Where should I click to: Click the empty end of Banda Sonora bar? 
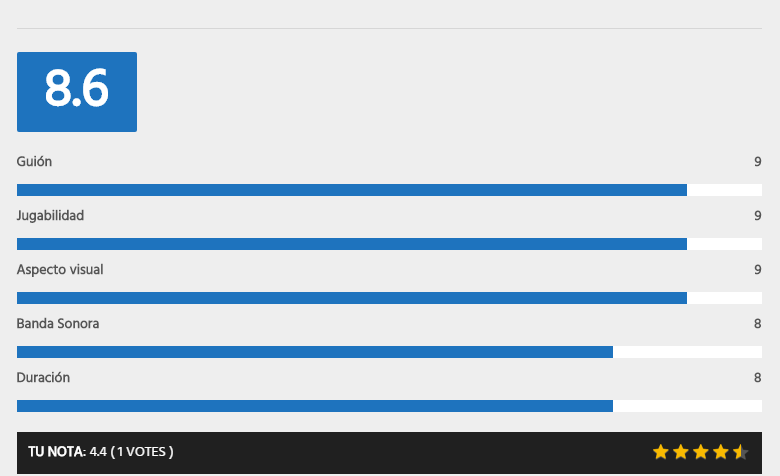click(687, 352)
